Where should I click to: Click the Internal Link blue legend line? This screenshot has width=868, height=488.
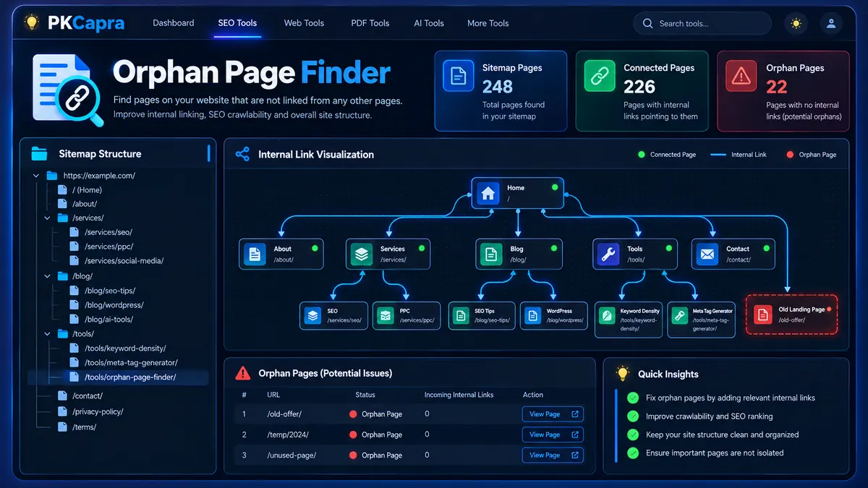718,154
